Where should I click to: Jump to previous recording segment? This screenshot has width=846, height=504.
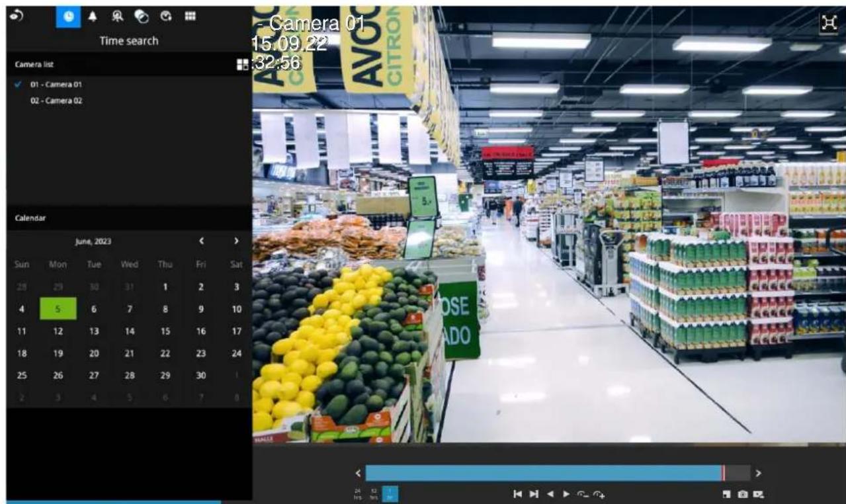pyautogui.click(x=519, y=494)
